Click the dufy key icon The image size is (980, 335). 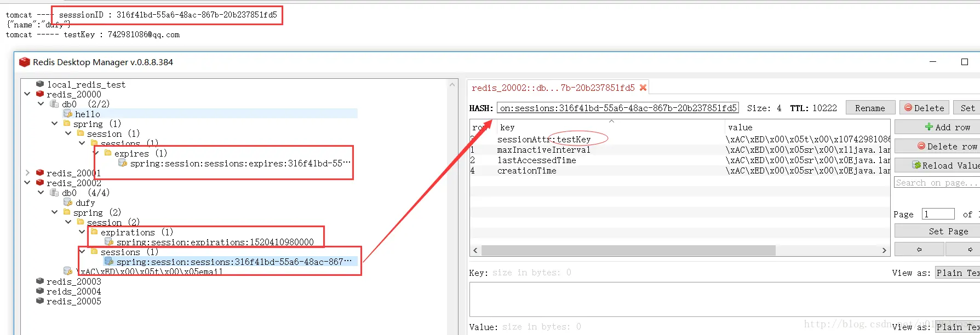68,203
